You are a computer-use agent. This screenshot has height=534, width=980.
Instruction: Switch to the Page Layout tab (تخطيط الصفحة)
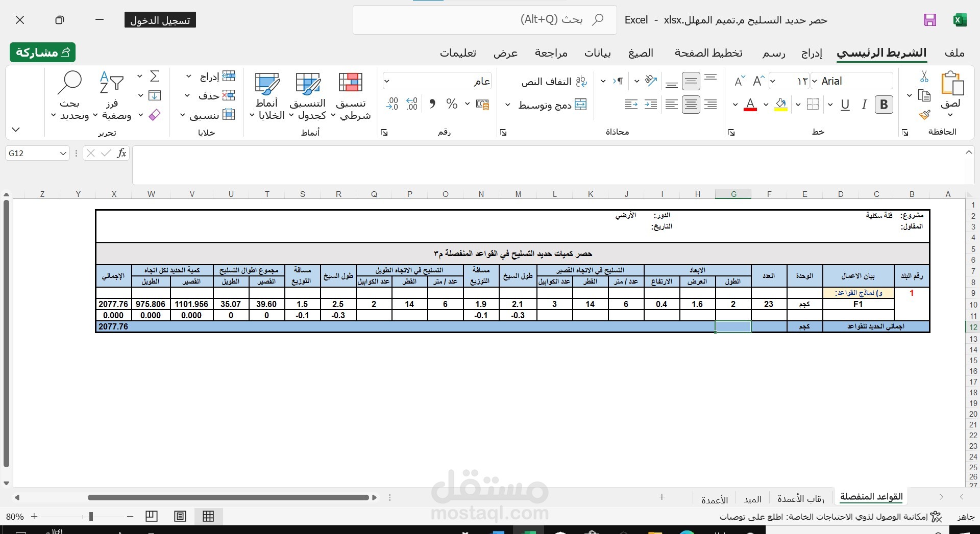click(708, 53)
